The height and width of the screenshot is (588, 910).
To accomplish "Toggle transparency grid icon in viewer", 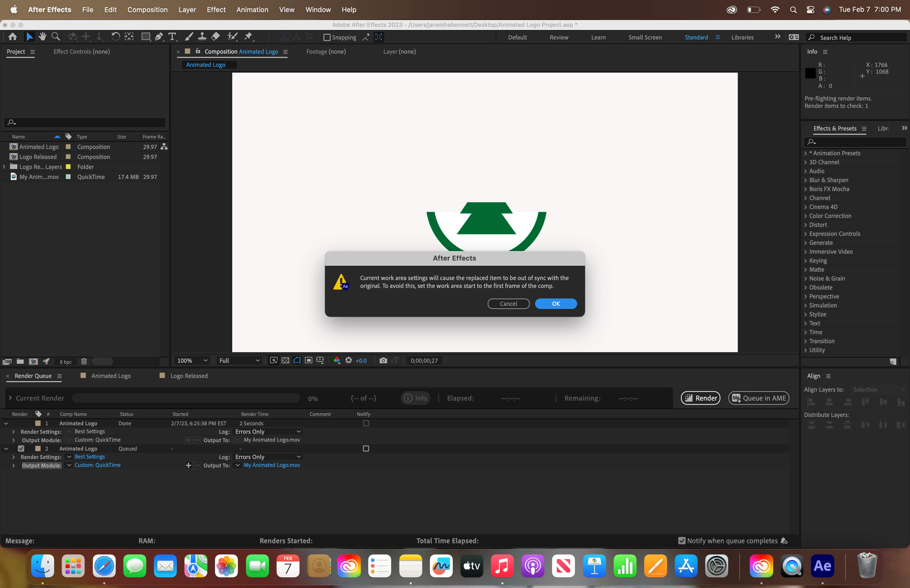I will (285, 360).
